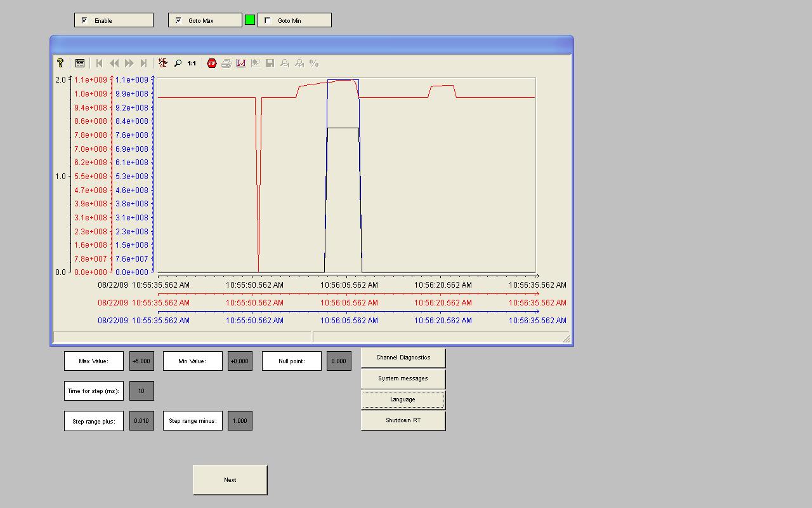The width and height of the screenshot is (812, 508).
Task: Open the trend properties table icon
Action: click(x=80, y=63)
